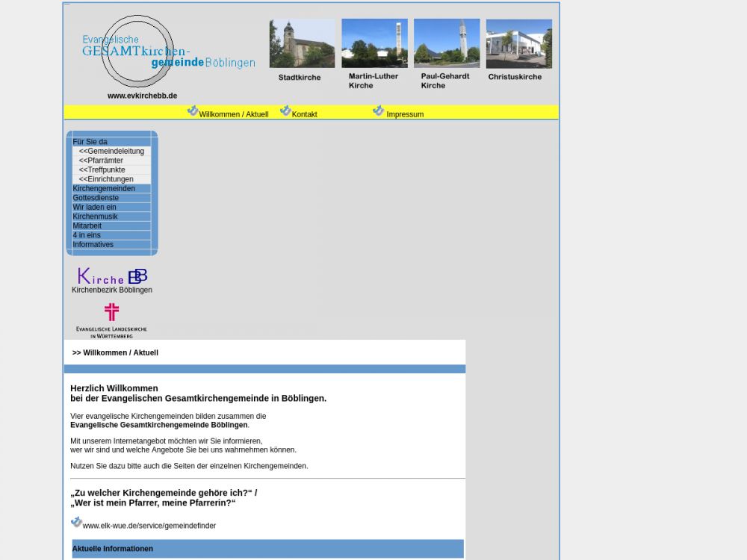Image resolution: width=747 pixels, height=560 pixels.
Task: Open the Kontakt page link
Action: 304,115
